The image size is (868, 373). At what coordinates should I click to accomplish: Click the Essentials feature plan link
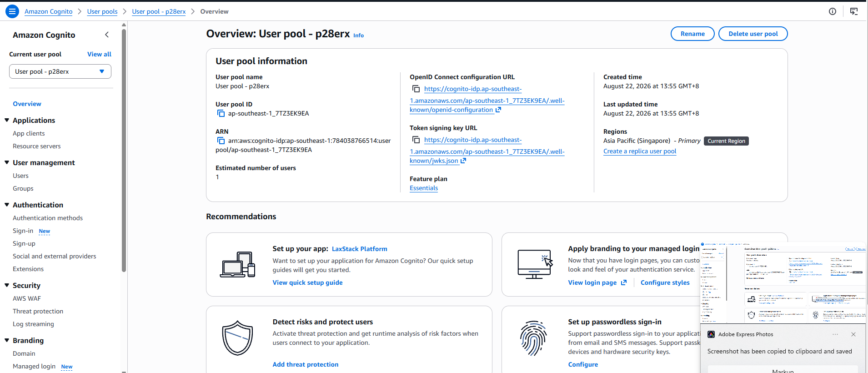pyautogui.click(x=424, y=188)
